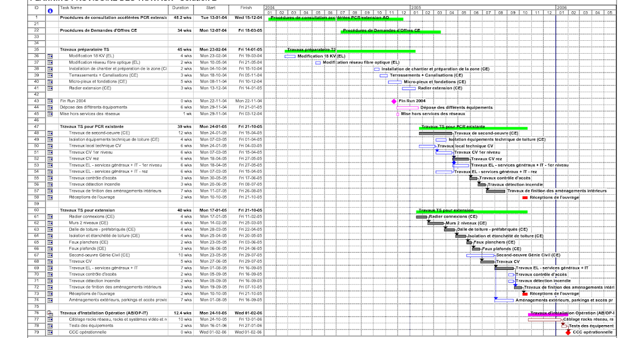Image resolution: width=644 pixels, height=338 pixels.
Task: Click the note indicator icon in row 76
Action: click(50, 313)
